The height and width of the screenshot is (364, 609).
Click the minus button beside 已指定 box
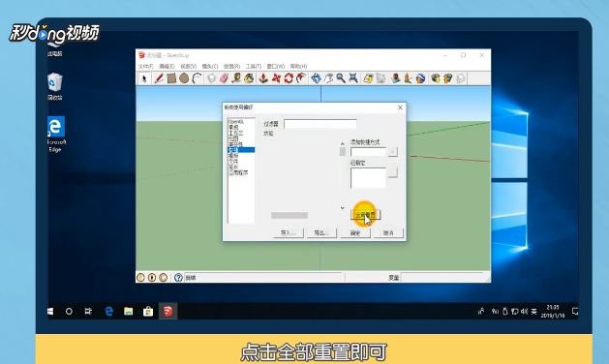click(393, 172)
